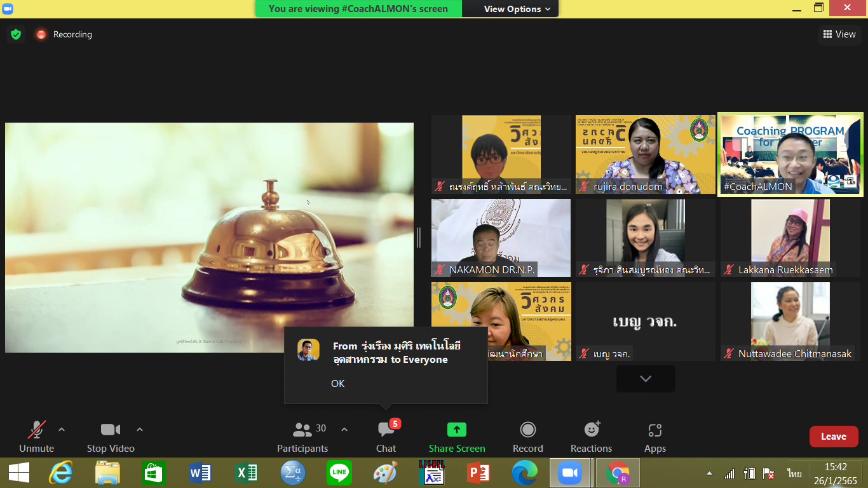
Task: Select rujira donudom video thumbnail
Action: [646, 154]
